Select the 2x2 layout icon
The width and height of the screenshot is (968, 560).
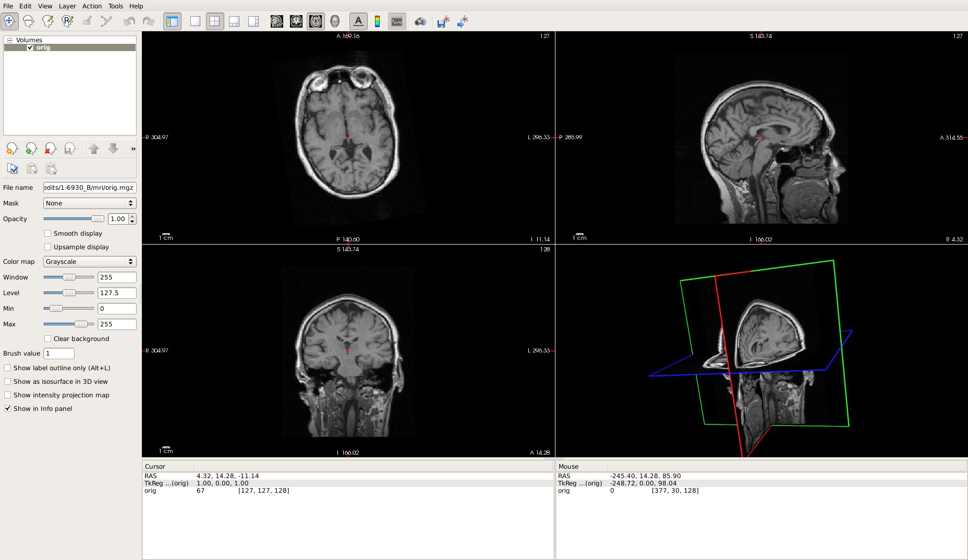click(214, 21)
